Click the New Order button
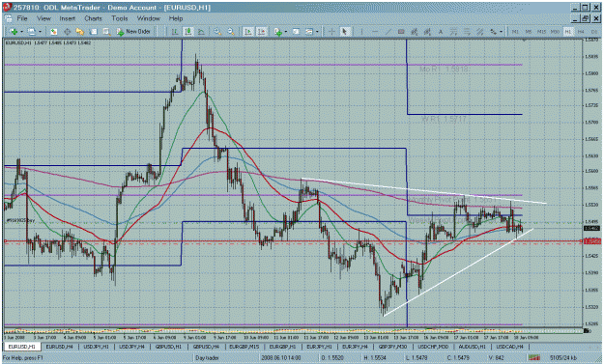This screenshot has height=364, width=604. (x=133, y=32)
